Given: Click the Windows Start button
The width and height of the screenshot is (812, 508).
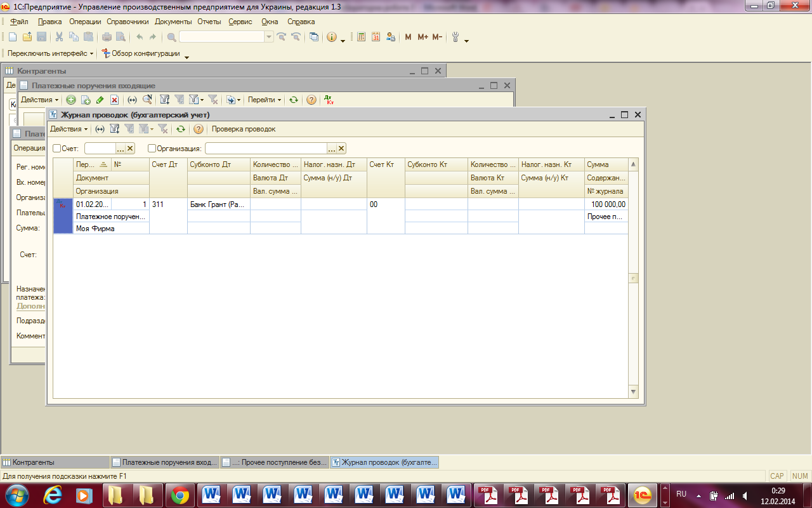Looking at the screenshot, I should tap(16, 494).
